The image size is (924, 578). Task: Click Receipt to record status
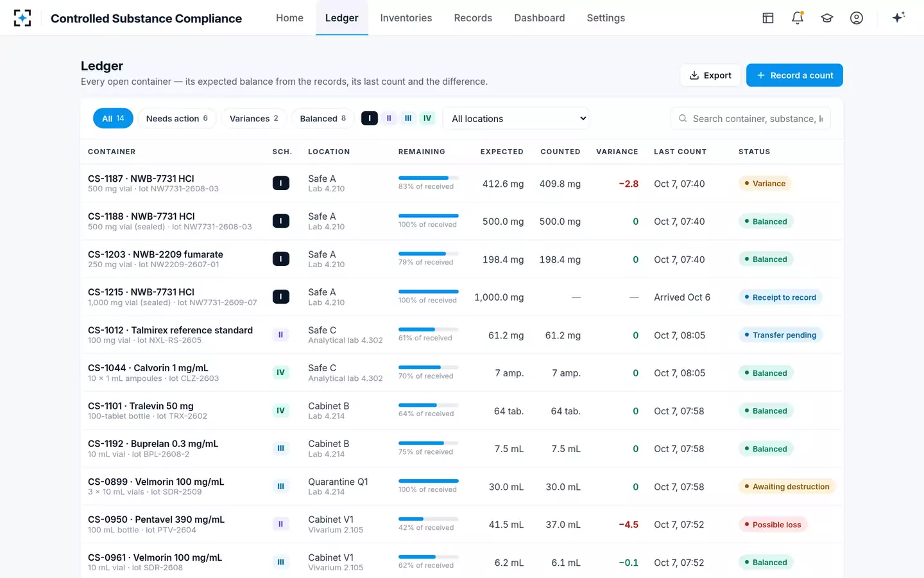pyautogui.click(x=780, y=297)
